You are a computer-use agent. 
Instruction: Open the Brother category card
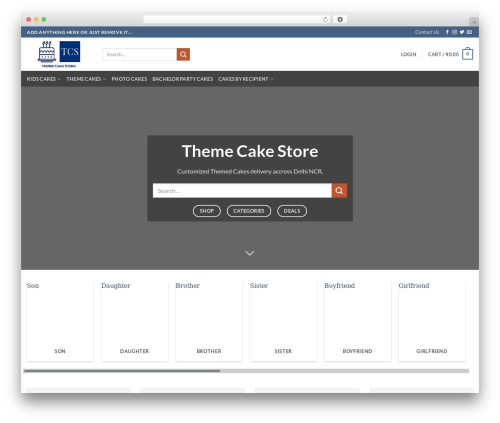(x=209, y=321)
